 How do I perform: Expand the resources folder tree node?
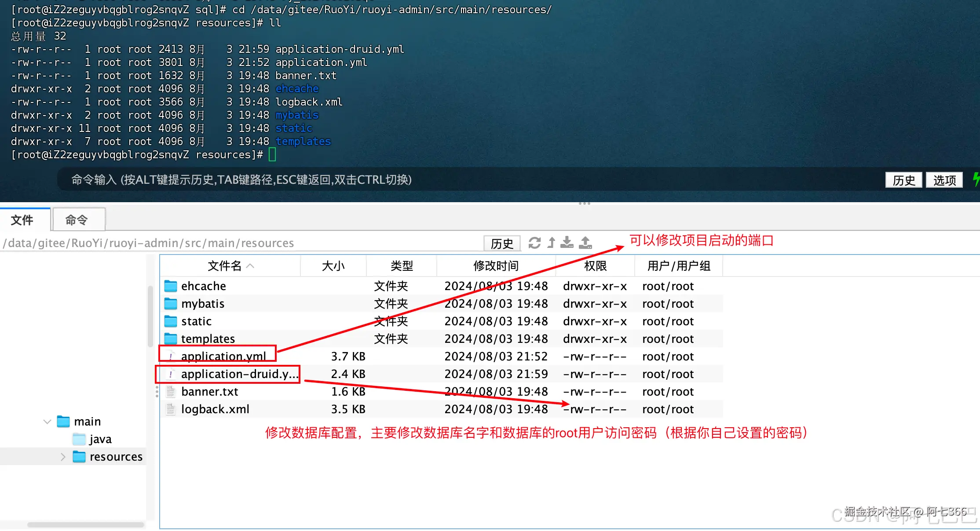[x=63, y=457]
